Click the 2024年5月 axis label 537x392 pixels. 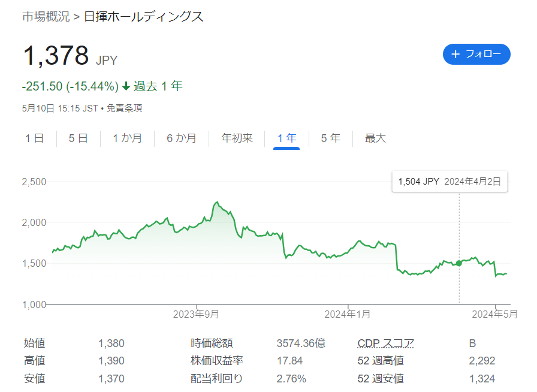(495, 314)
